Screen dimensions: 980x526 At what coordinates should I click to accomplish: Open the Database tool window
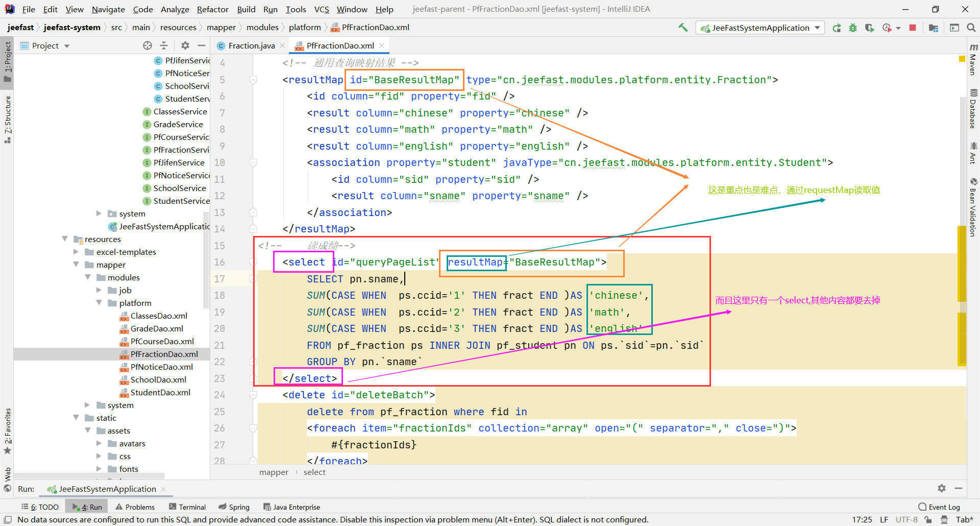pyautogui.click(x=973, y=108)
